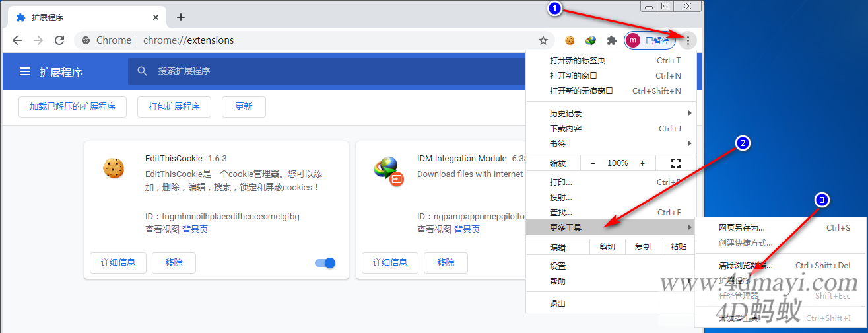
Task: Open 下载内容 from the Chrome menu
Action: pyautogui.click(x=611, y=128)
